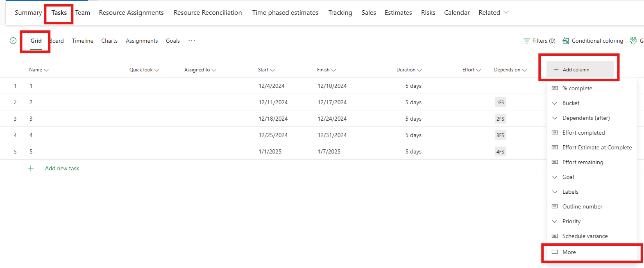Screen dimensions: 644x268
Task: Open the Finish column dropdown
Action: point(333,70)
